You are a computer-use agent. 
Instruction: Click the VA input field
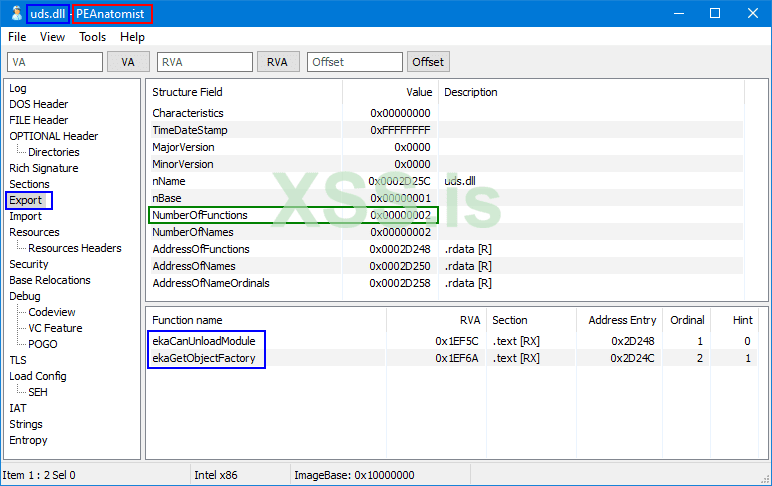pyautogui.click(x=55, y=62)
